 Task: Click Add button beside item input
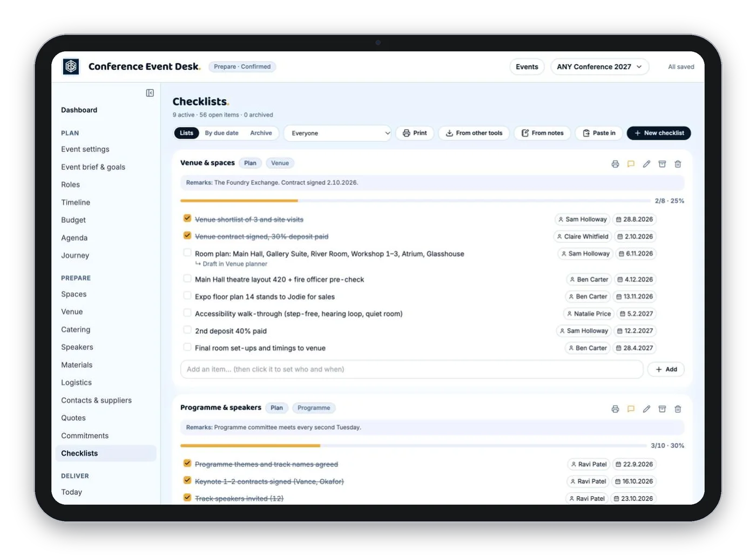point(666,369)
